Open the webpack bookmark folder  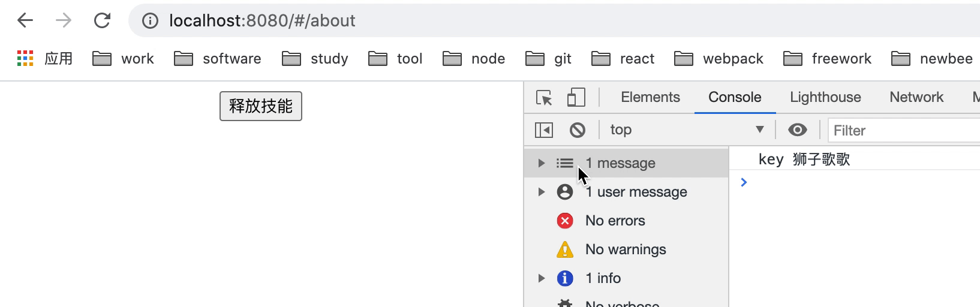click(x=719, y=59)
